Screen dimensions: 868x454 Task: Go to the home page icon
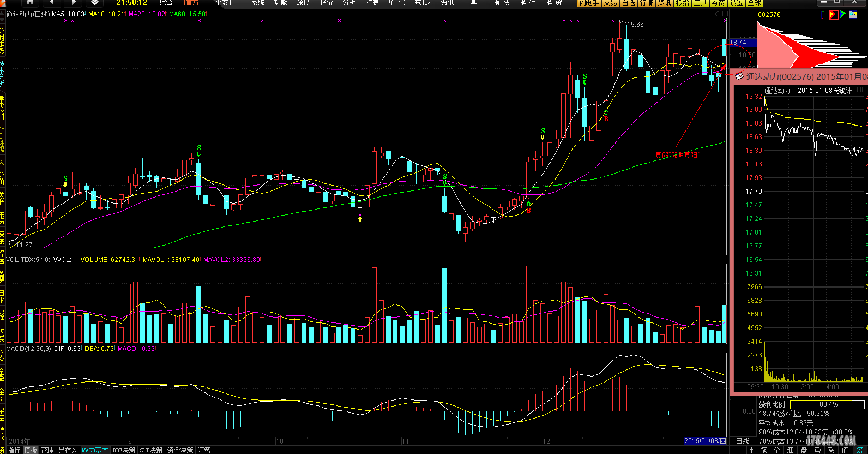click(x=31, y=2)
